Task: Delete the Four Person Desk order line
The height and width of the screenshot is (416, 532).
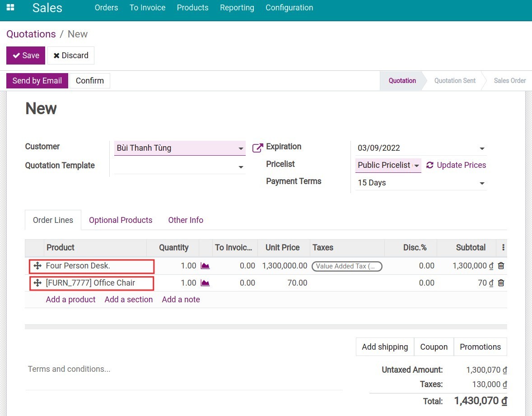Action: coord(501,266)
